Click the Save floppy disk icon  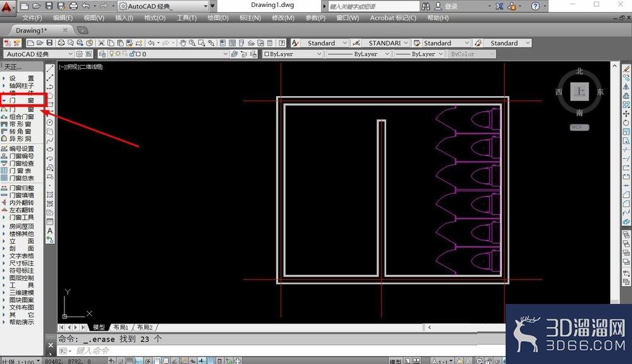49,43
